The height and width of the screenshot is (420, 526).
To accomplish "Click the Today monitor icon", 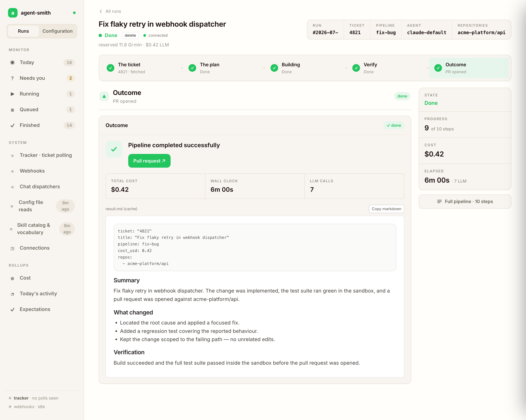I will (12, 62).
